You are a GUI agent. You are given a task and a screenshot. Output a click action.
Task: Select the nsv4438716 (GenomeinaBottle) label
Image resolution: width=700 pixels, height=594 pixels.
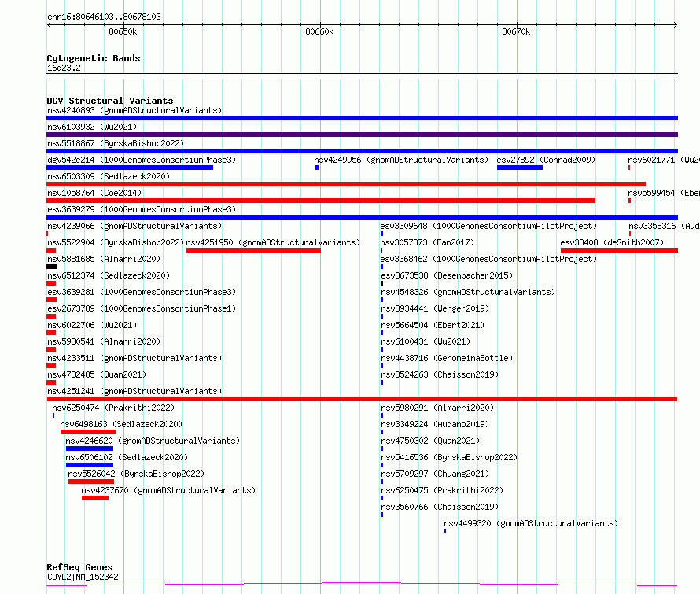(447, 358)
